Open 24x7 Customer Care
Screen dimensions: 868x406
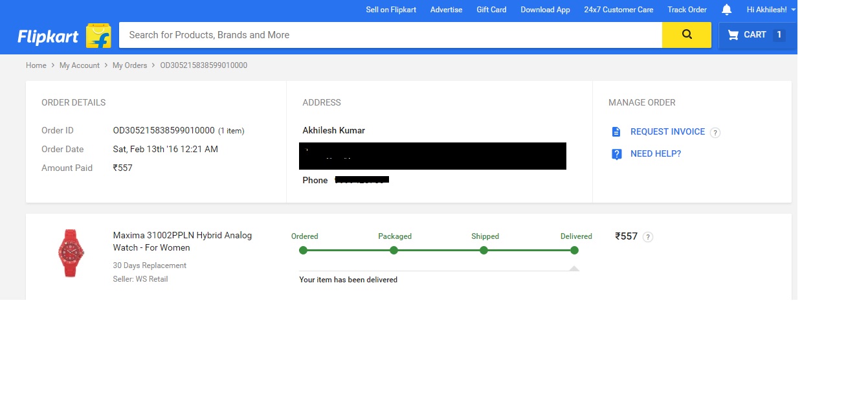point(619,10)
